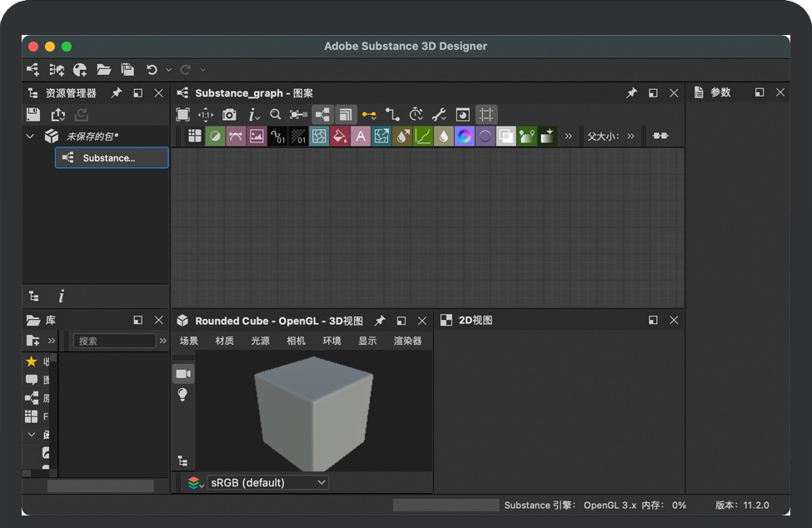Collapse the 未保存的包 package tree

point(31,136)
